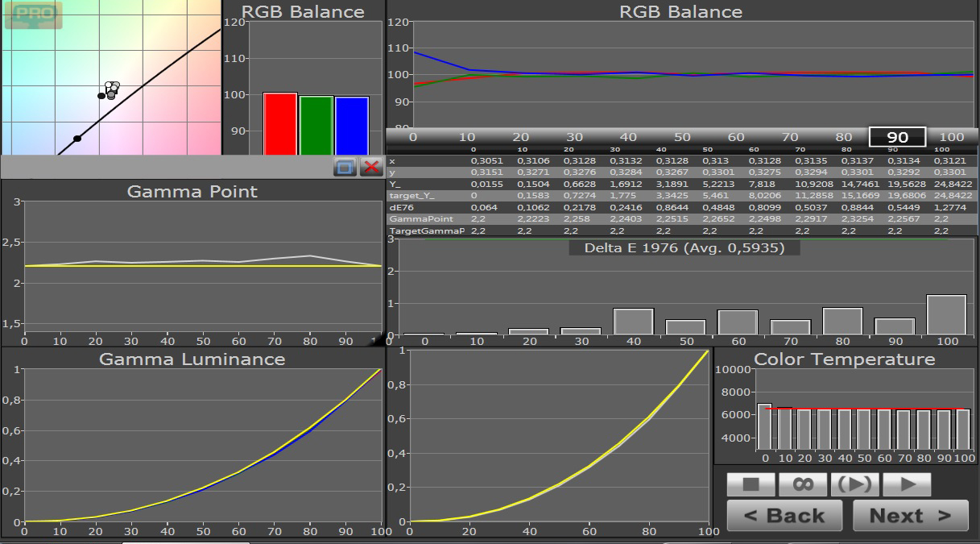Select the 50 percent level tab

click(682, 137)
